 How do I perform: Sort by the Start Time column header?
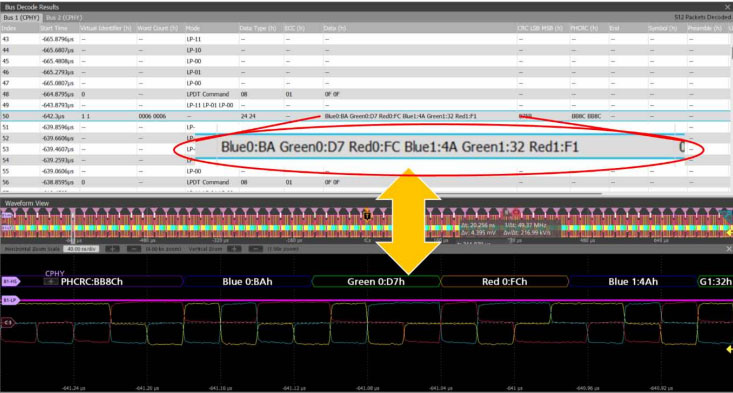tap(54, 28)
